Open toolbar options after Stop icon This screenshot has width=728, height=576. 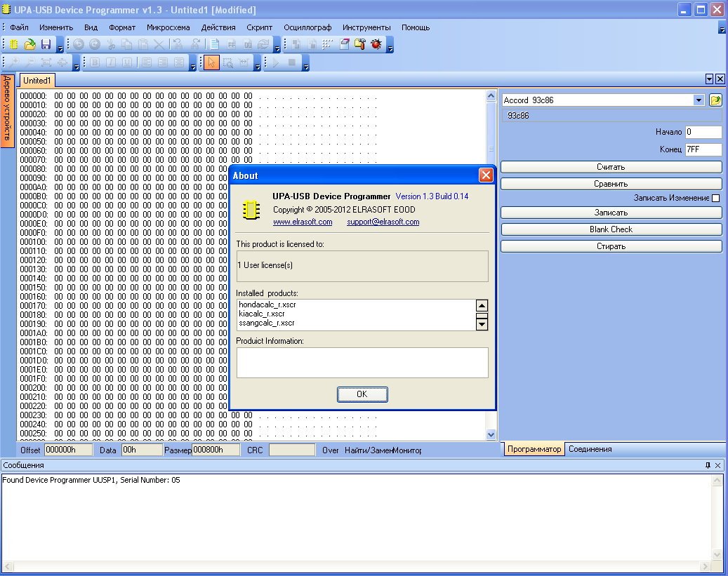tap(305, 64)
